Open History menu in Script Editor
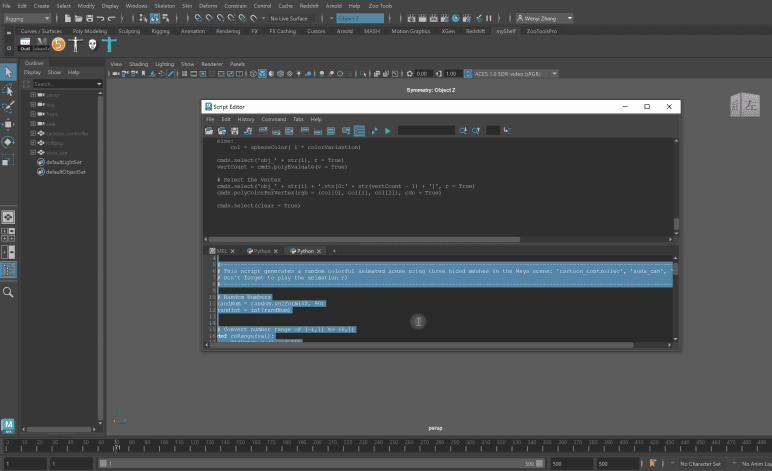The image size is (772, 471). 246,119
